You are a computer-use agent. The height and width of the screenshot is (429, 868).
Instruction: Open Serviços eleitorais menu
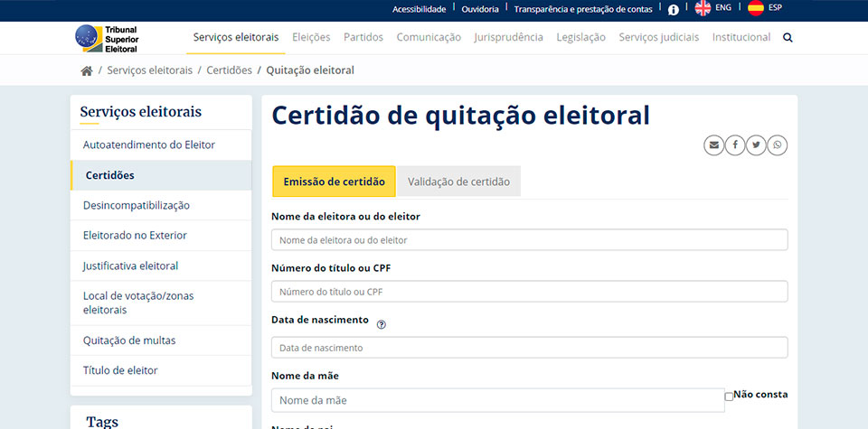coord(236,37)
